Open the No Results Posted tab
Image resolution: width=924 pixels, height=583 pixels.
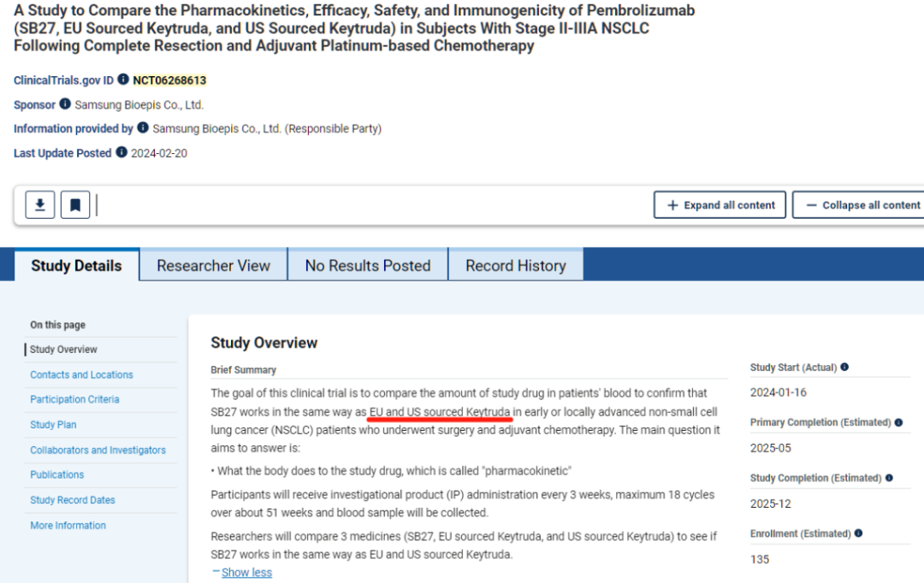368,266
